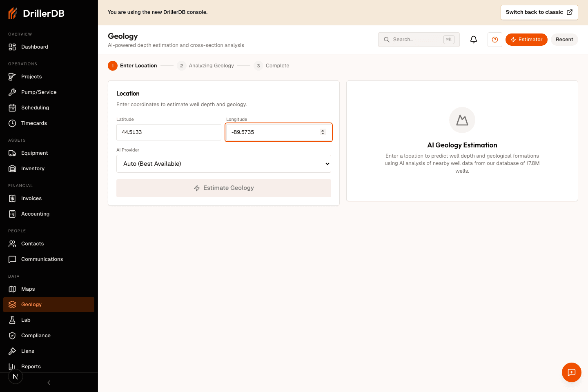Select Enter Location step
Screen dimensions: 588x392
(132, 66)
